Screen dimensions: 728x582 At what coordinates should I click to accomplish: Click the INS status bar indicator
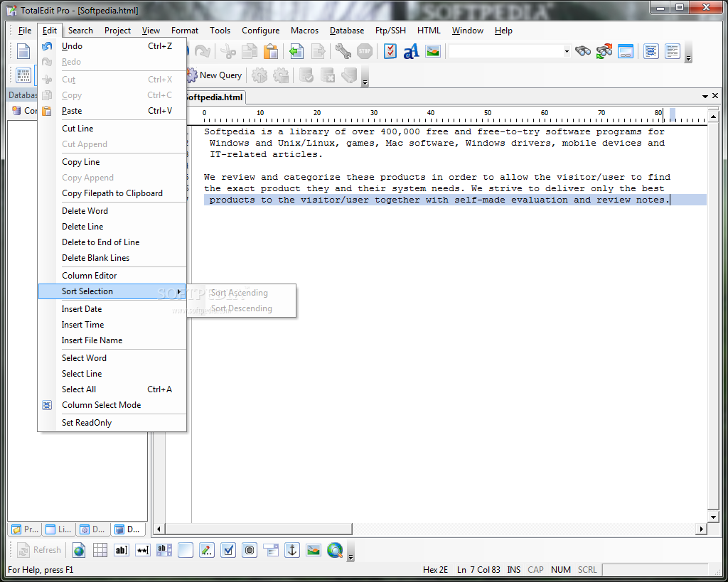pos(513,569)
